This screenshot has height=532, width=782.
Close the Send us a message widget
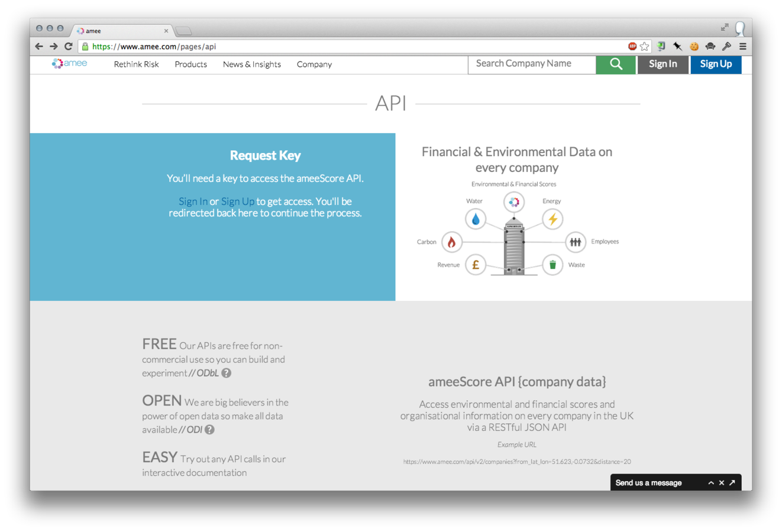coord(722,483)
